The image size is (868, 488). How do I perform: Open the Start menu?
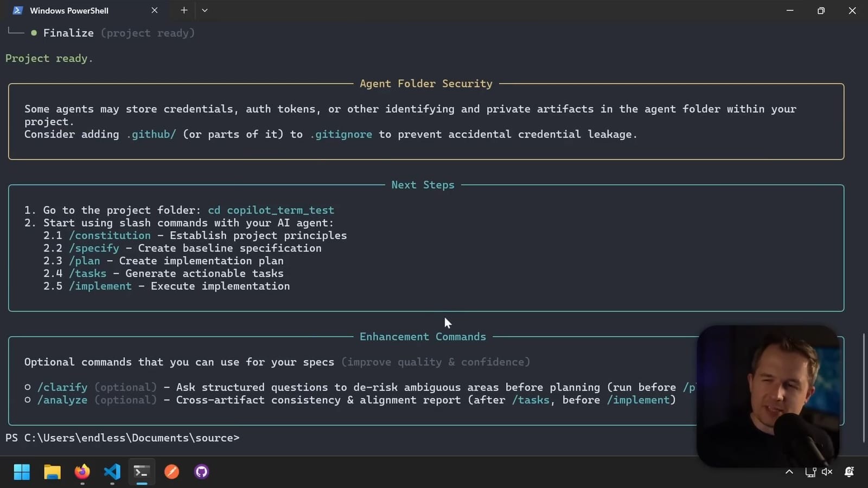point(22,472)
